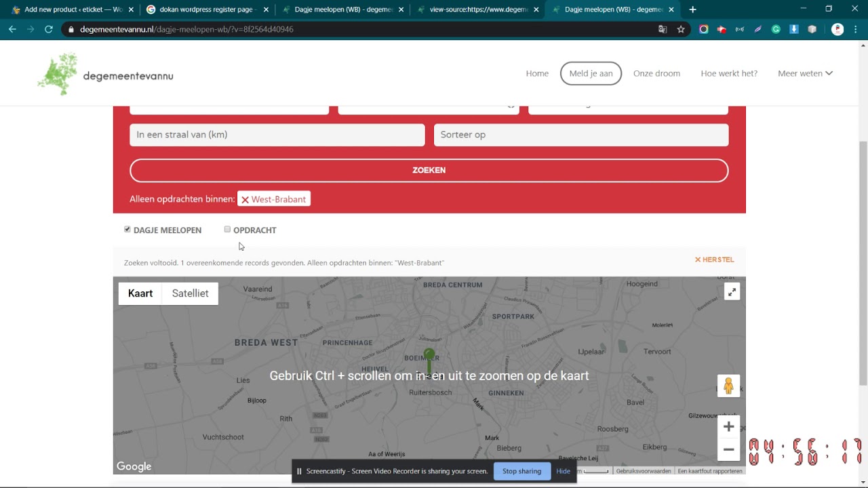Close the Add new product tab

(x=132, y=9)
